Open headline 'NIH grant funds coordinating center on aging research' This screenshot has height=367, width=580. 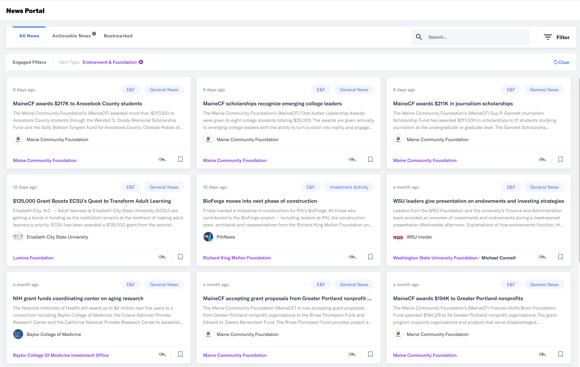tap(78, 298)
